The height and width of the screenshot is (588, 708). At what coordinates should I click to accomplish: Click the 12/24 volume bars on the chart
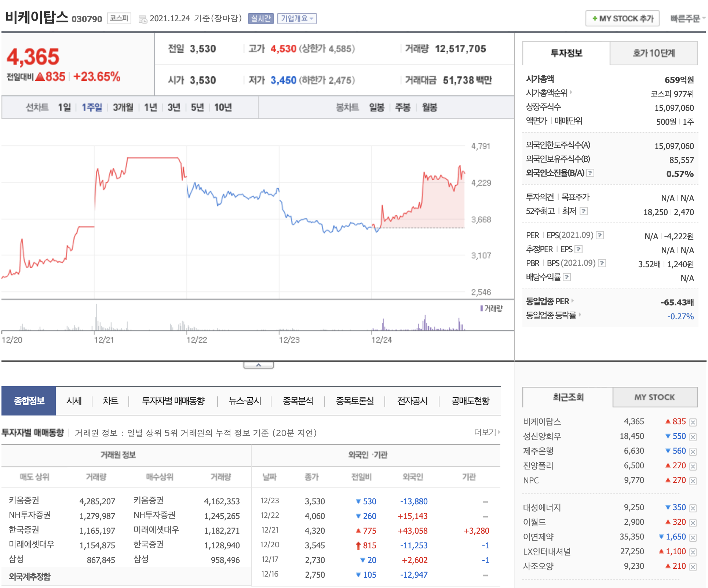[x=425, y=324]
